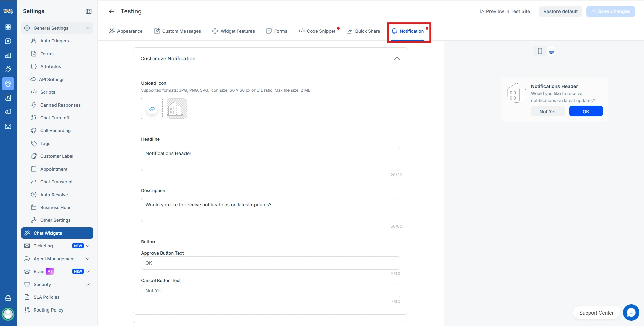Open the Widget Features tab

coord(234,31)
